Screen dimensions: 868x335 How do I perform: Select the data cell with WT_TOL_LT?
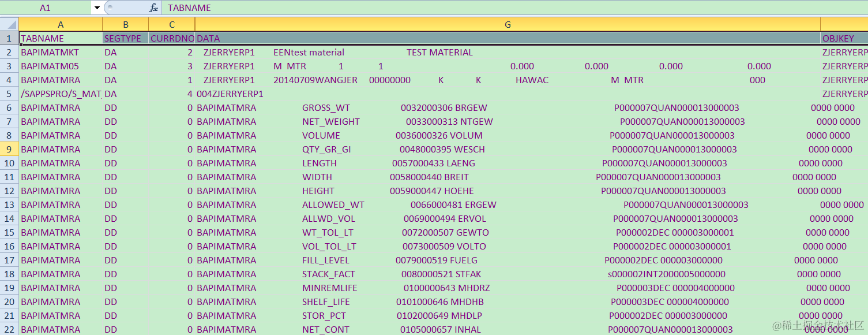508,232
